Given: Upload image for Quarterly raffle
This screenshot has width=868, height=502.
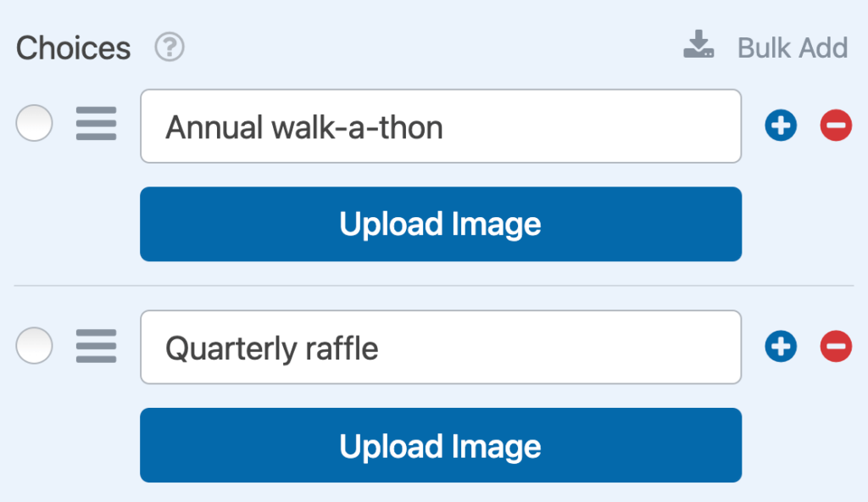Looking at the screenshot, I should click(441, 445).
